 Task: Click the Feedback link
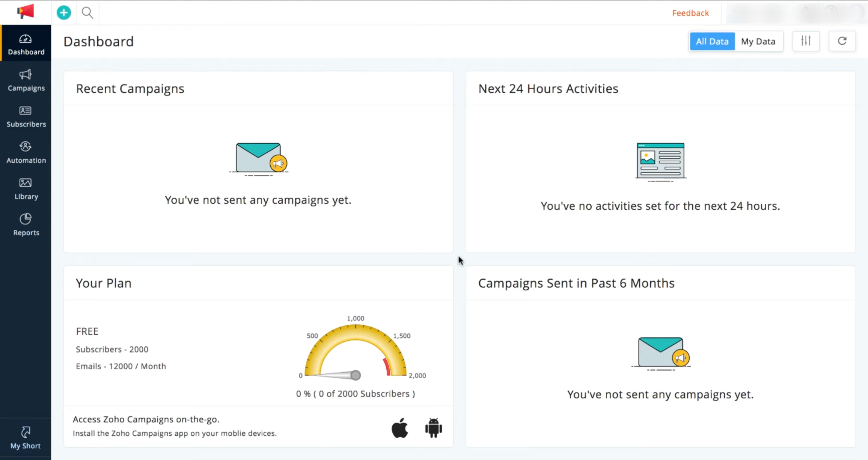[690, 13]
